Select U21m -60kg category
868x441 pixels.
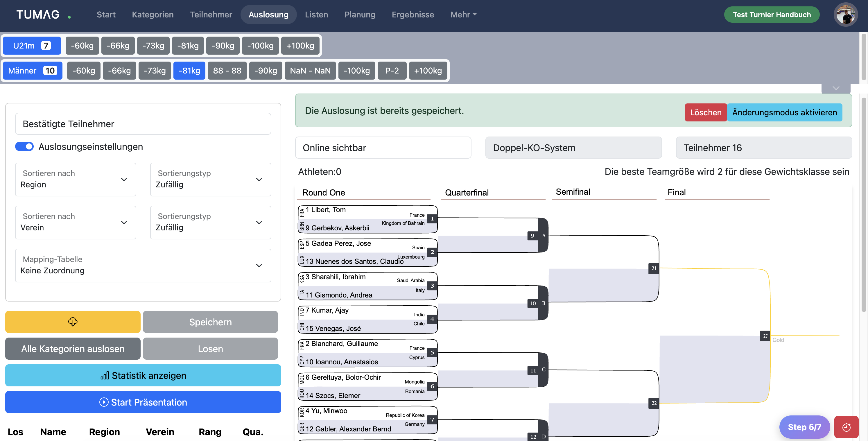coord(82,46)
